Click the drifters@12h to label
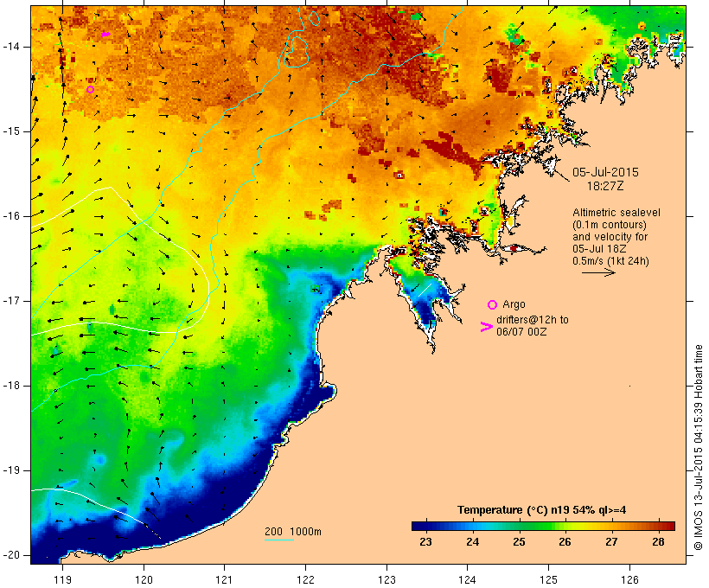This screenshot has height=588, width=709. (533, 320)
